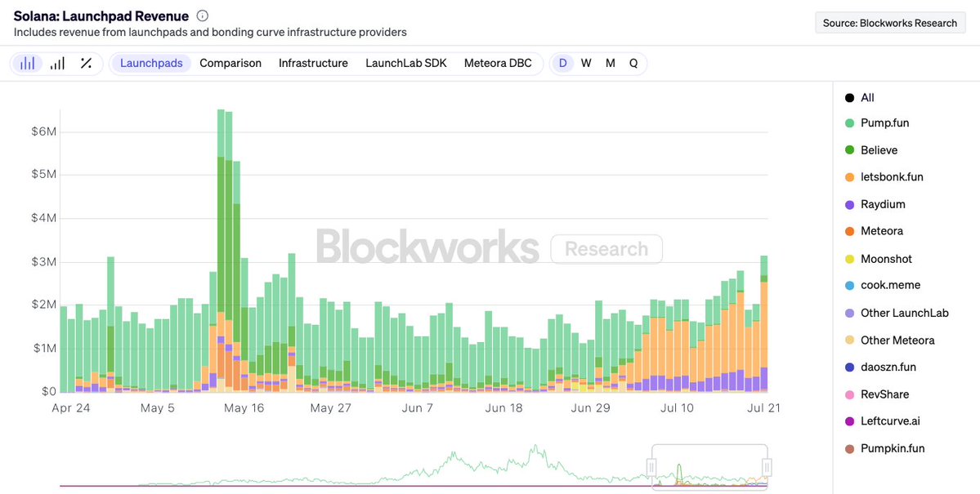Screen dimensions: 980x494
Task: Click the $6M y-axis label
Action: tap(43, 131)
